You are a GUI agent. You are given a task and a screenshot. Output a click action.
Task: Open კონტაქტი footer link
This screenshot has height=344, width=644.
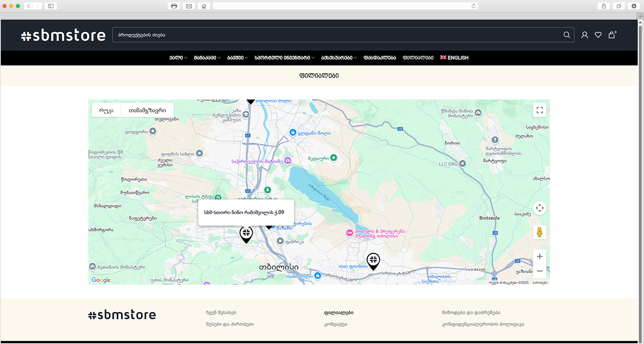(335, 324)
